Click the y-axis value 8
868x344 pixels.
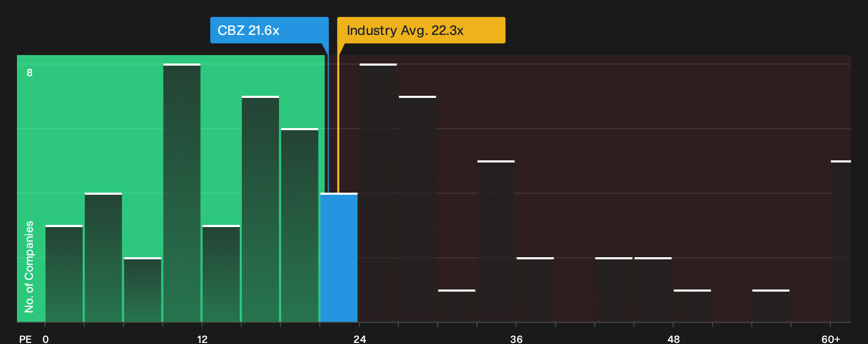30,73
